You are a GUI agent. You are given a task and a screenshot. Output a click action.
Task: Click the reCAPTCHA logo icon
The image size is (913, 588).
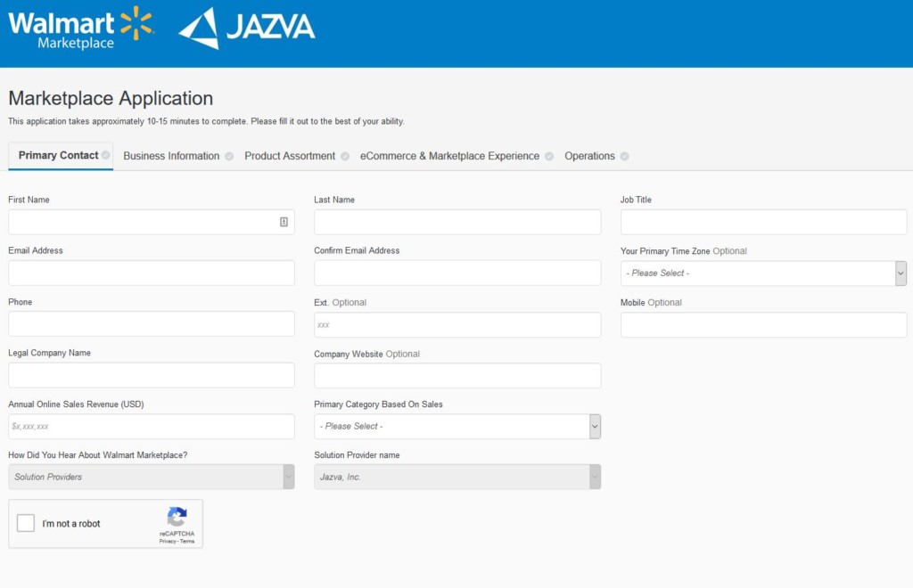click(177, 517)
